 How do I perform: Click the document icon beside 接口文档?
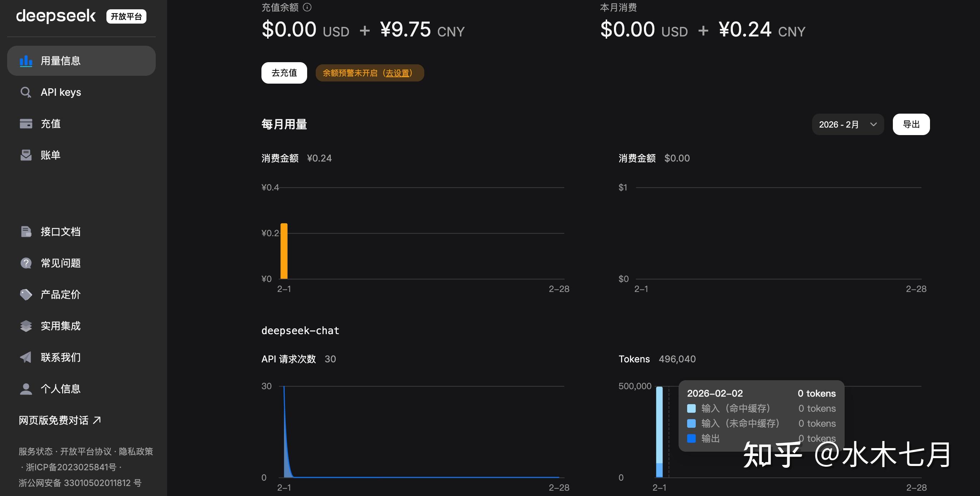(x=26, y=232)
